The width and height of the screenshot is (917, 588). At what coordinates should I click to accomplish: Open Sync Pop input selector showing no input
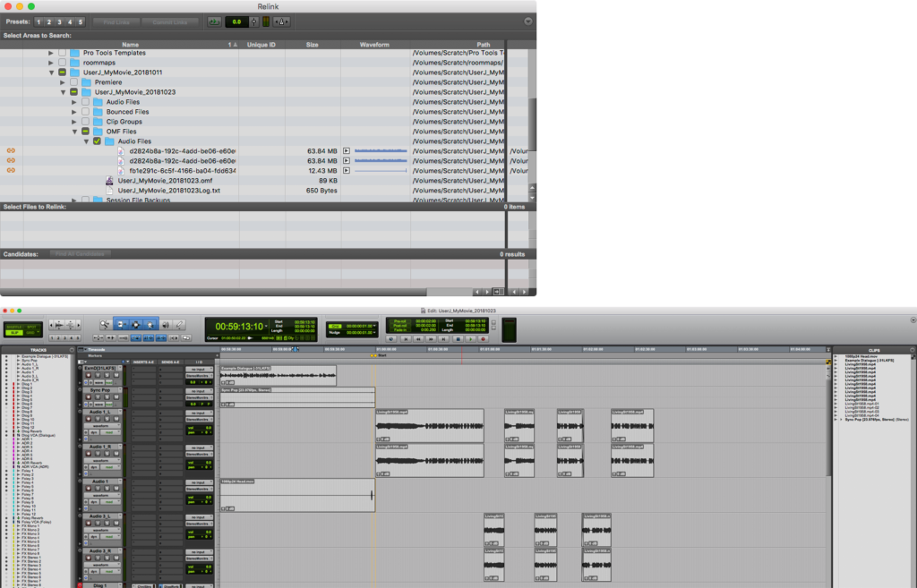click(200, 391)
